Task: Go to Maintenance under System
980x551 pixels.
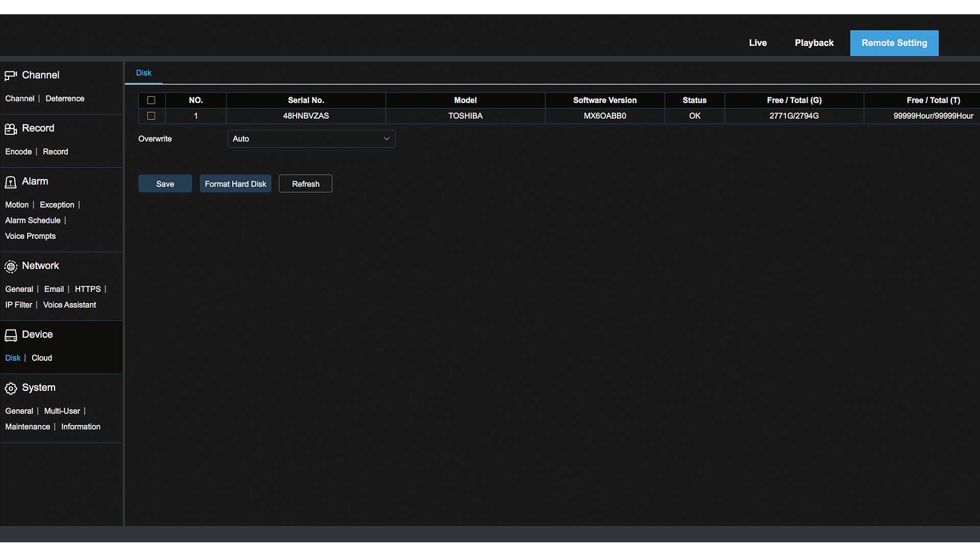Action: (28, 427)
